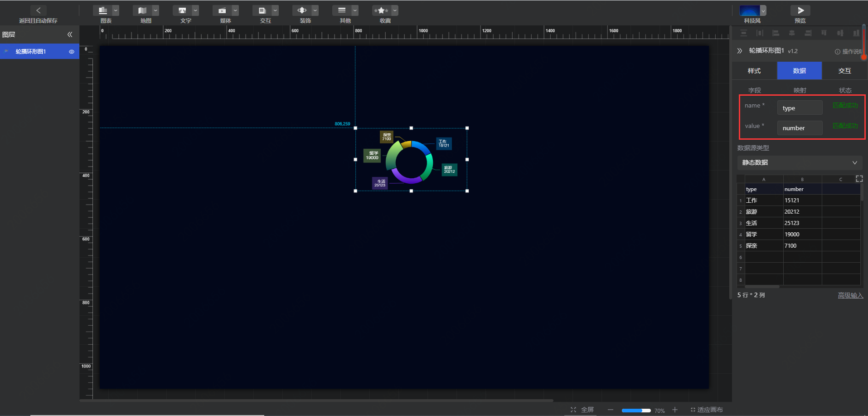Image resolution: width=868 pixels, height=416 pixels.
Task: Click the zoom in plus icon
Action: tap(675, 410)
